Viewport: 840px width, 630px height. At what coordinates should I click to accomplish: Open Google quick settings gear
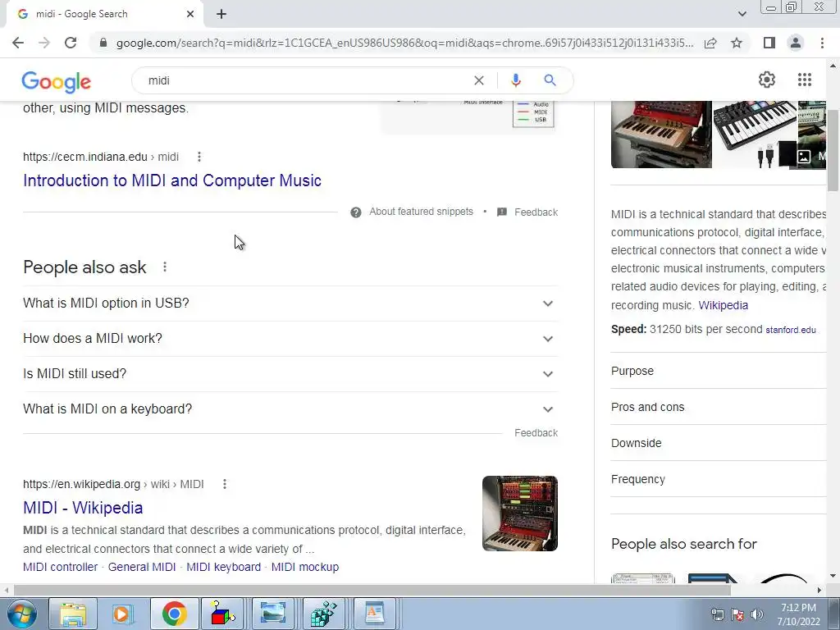tap(767, 80)
